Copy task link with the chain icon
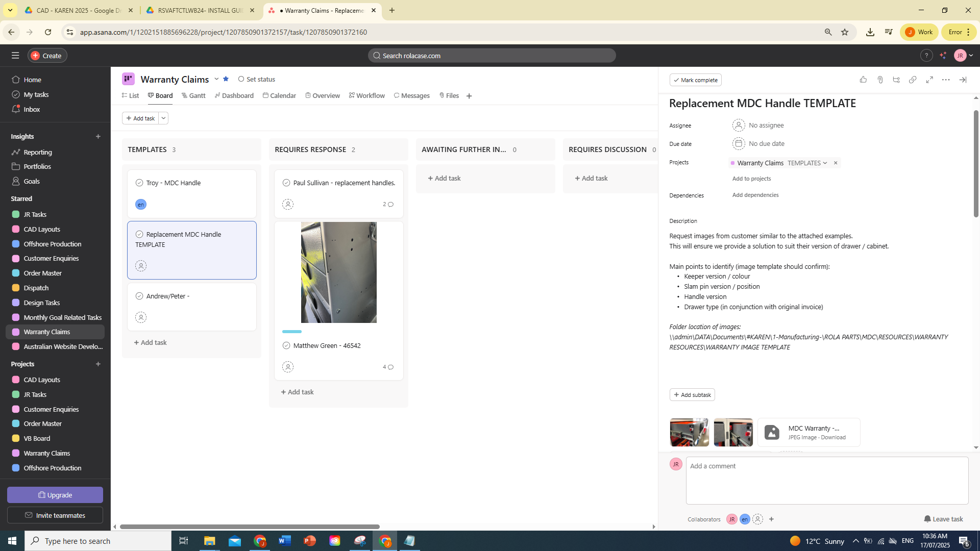Screen dimensions: 980x551 (x=913, y=80)
